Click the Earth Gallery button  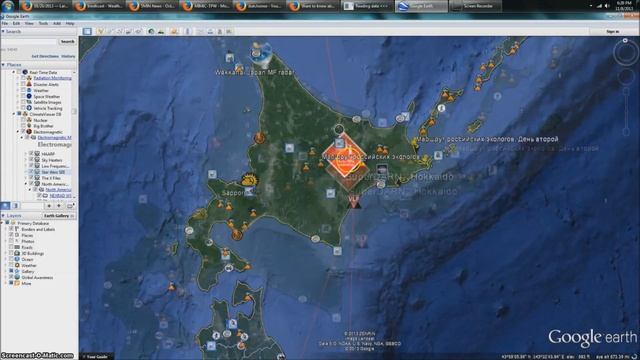[58, 216]
